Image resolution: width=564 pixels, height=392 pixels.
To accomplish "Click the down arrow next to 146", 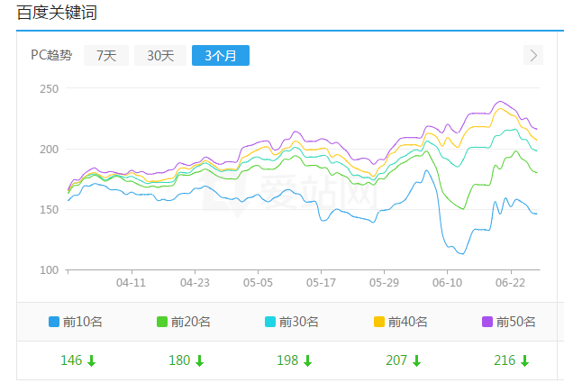I will click(91, 360).
